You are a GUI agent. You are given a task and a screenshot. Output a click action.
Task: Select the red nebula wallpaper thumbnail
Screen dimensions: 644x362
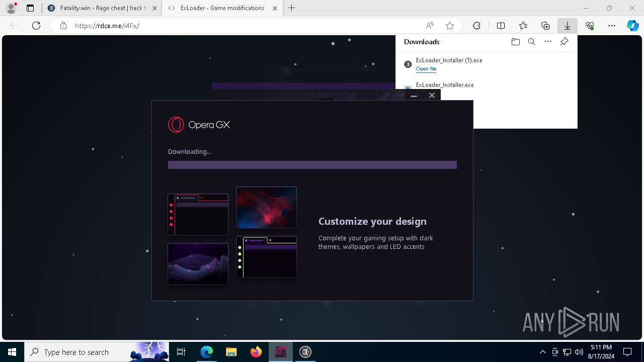click(266, 208)
